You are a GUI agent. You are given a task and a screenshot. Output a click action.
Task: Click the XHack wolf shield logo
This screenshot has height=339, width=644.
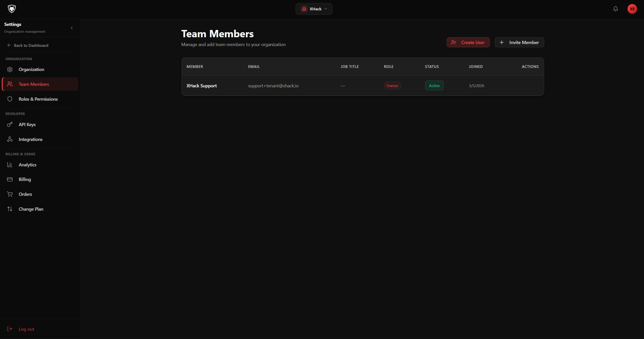pyautogui.click(x=12, y=9)
